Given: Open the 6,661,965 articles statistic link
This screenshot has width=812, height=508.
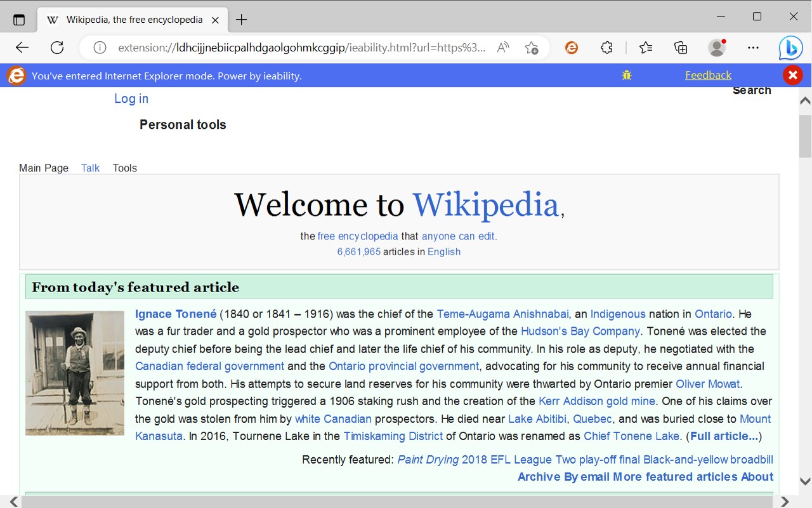Looking at the screenshot, I should (359, 251).
